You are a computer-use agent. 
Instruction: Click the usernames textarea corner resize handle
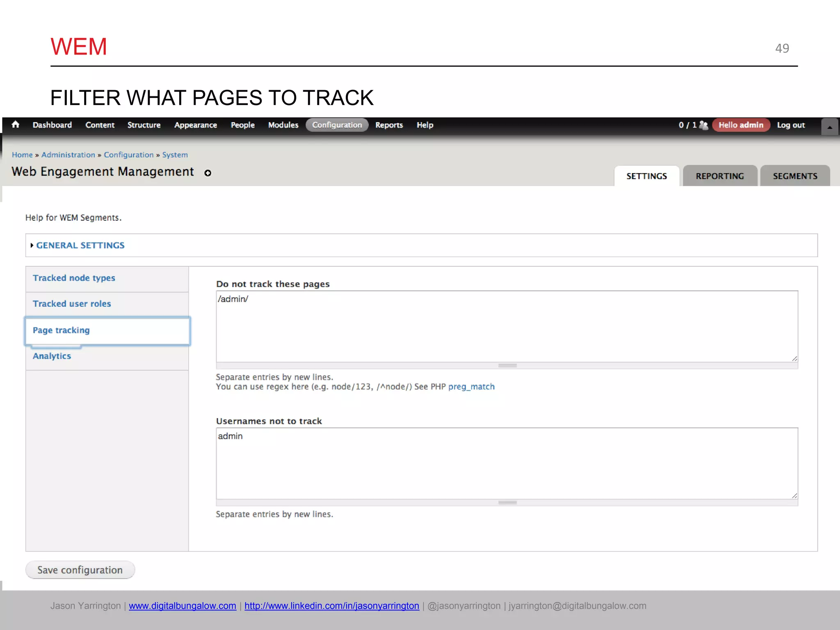794,495
